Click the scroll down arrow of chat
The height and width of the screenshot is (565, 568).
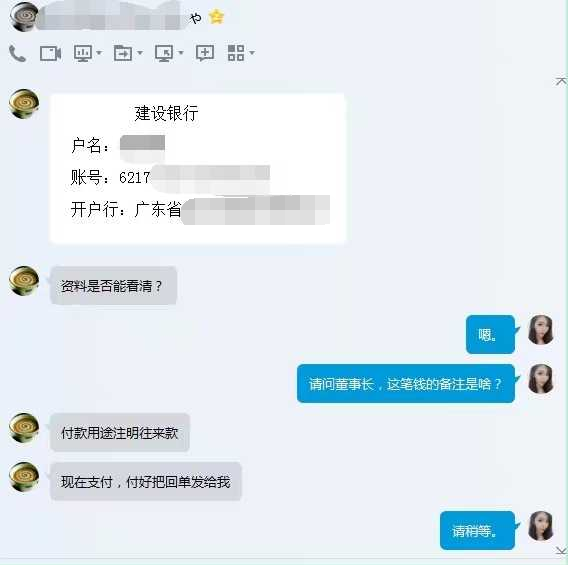click(x=561, y=551)
